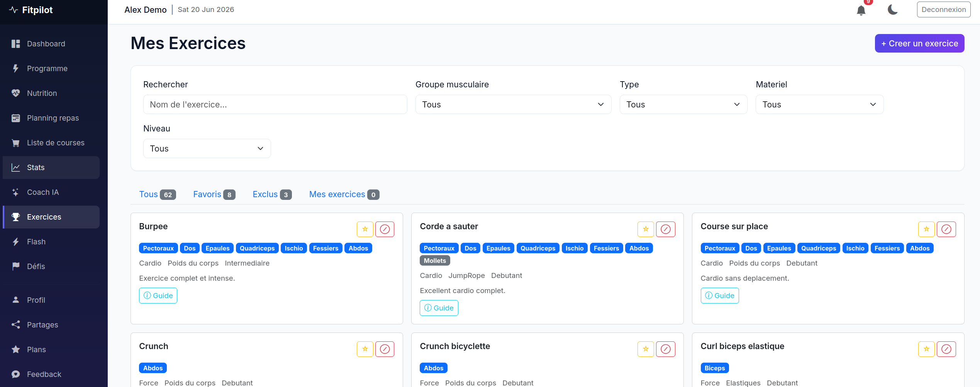
Task: Open Défis flag entry
Action: (x=51, y=266)
